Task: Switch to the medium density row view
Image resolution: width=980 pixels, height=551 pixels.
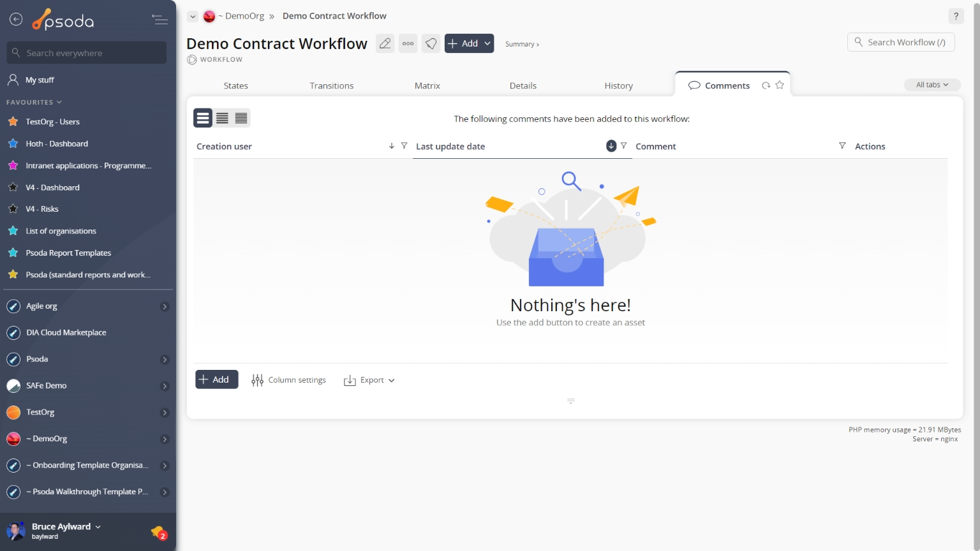Action: click(222, 118)
